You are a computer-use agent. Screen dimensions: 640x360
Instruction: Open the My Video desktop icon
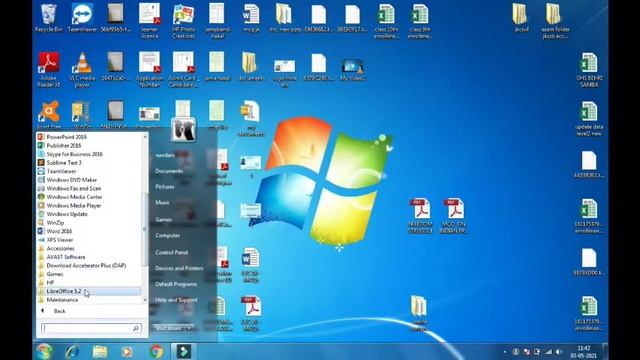click(352, 69)
